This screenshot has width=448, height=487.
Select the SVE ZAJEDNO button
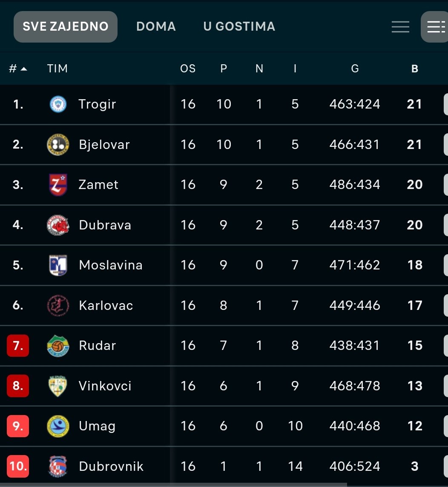(66, 27)
